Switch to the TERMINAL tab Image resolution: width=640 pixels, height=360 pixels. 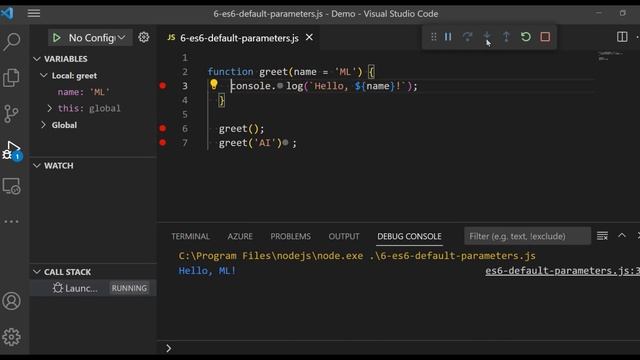point(190,236)
